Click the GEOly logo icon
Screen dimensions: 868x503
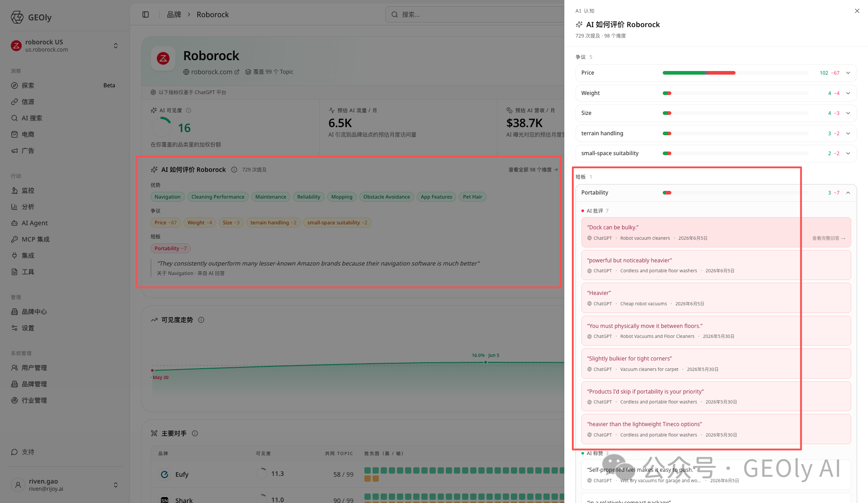(x=17, y=17)
